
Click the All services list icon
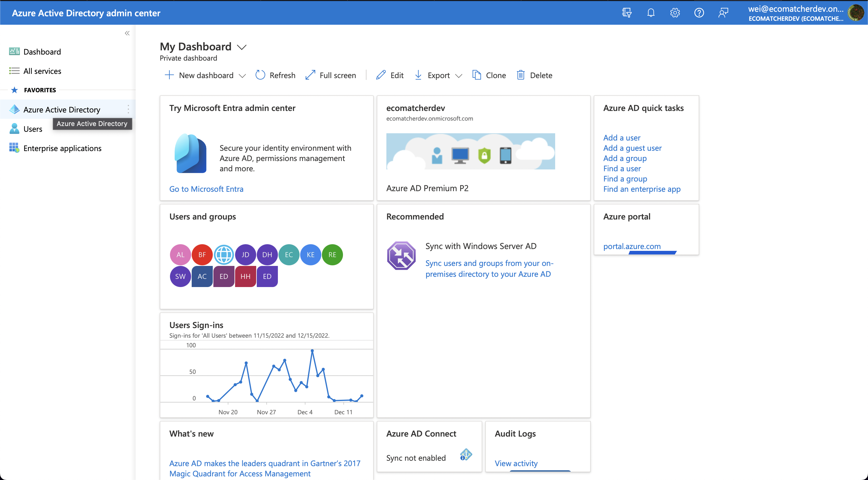point(14,71)
